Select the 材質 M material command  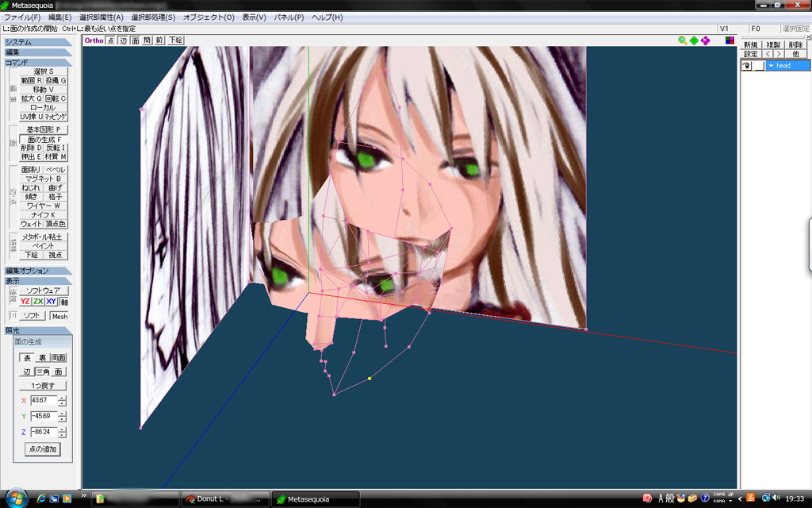56,156
